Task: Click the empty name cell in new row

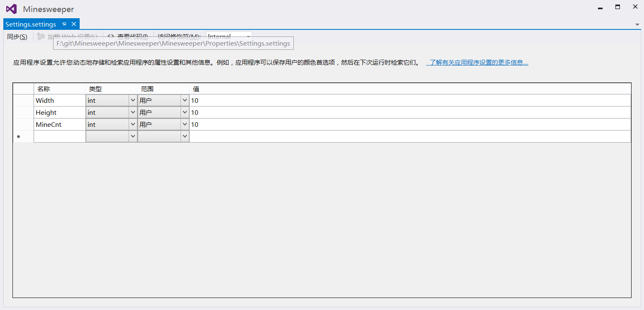Action: click(x=60, y=136)
